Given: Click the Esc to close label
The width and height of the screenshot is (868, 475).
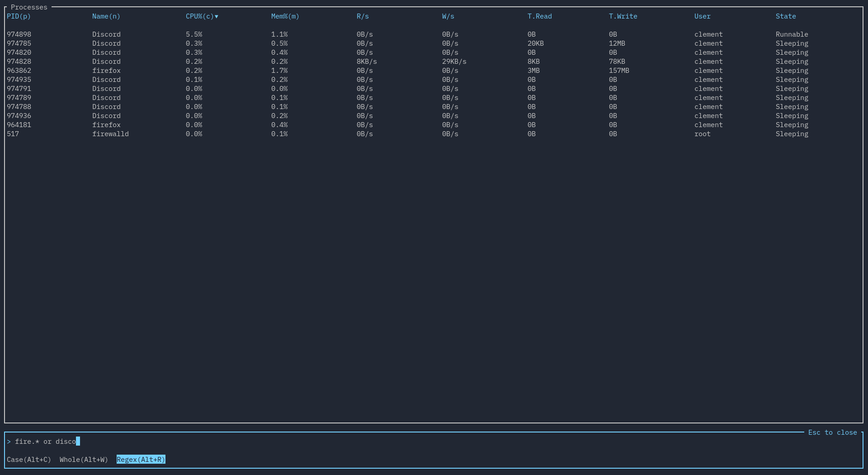Looking at the screenshot, I should (x=832, y=432).
